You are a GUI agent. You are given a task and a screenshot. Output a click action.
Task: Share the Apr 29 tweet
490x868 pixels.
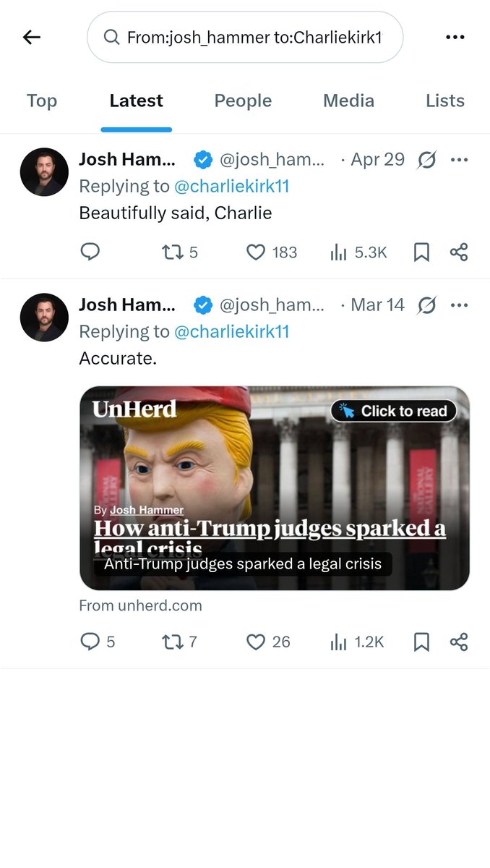click(x=459, y=252)
